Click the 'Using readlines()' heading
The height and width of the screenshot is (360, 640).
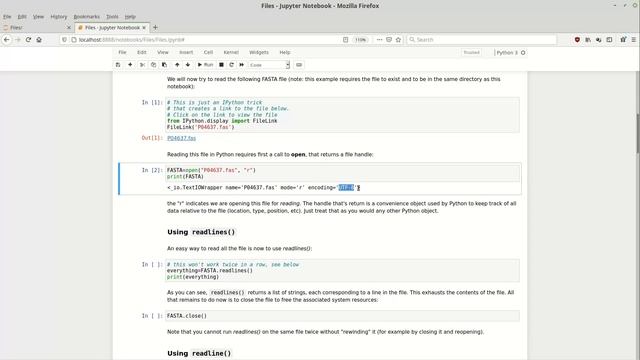[x=201, y=232]
